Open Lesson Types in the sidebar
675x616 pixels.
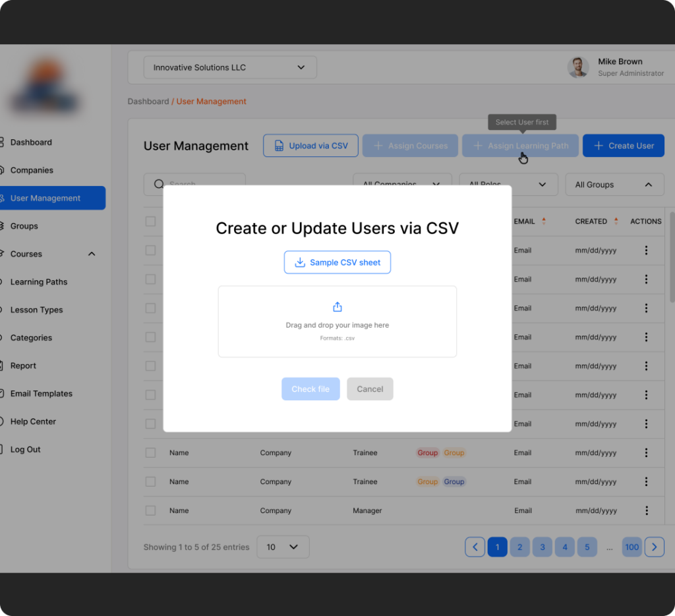(x=37, y=310)
